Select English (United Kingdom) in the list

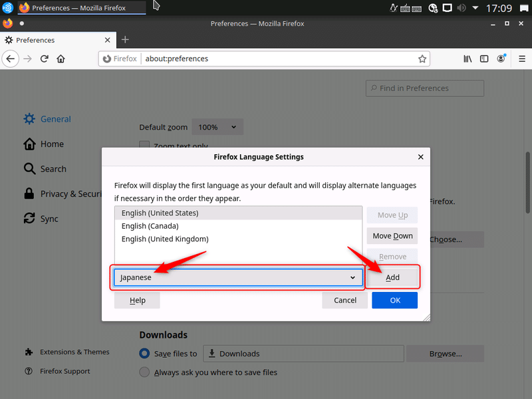pyautogui.click(x=238, y=239)
